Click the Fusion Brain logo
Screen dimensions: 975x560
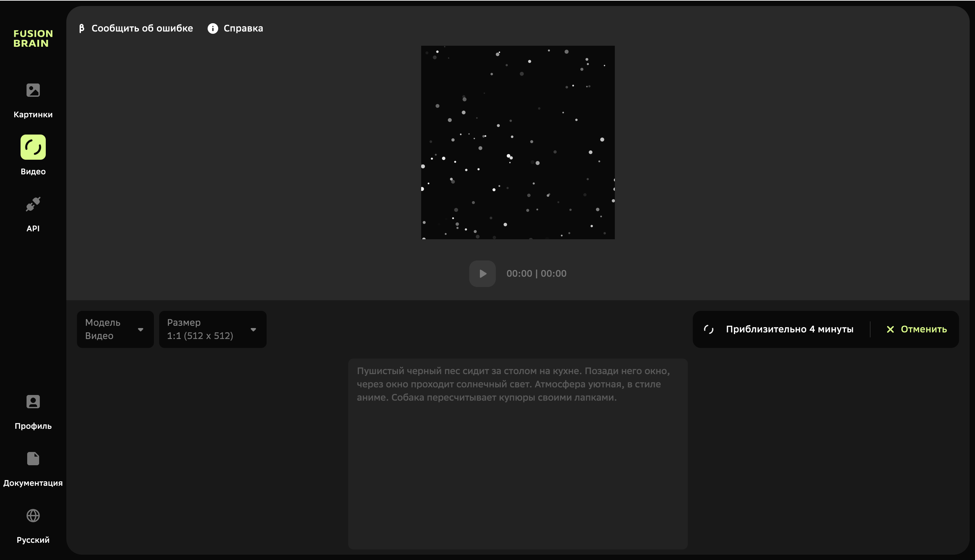tap(33, 38)
